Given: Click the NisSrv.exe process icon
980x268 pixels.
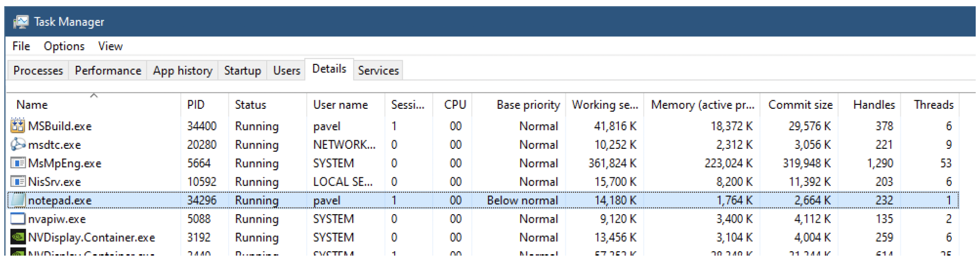Looking at the screenshot, I should pos(18,182).
